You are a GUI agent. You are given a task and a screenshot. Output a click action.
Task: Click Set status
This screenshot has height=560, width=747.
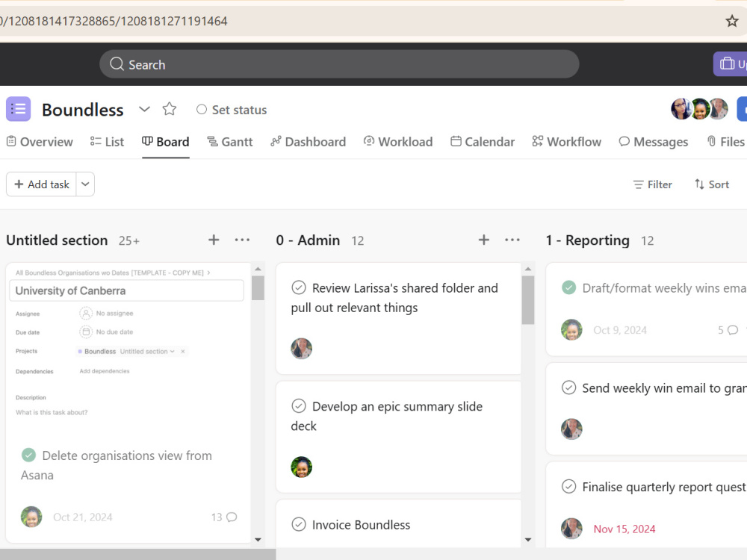tap(232, 110)
